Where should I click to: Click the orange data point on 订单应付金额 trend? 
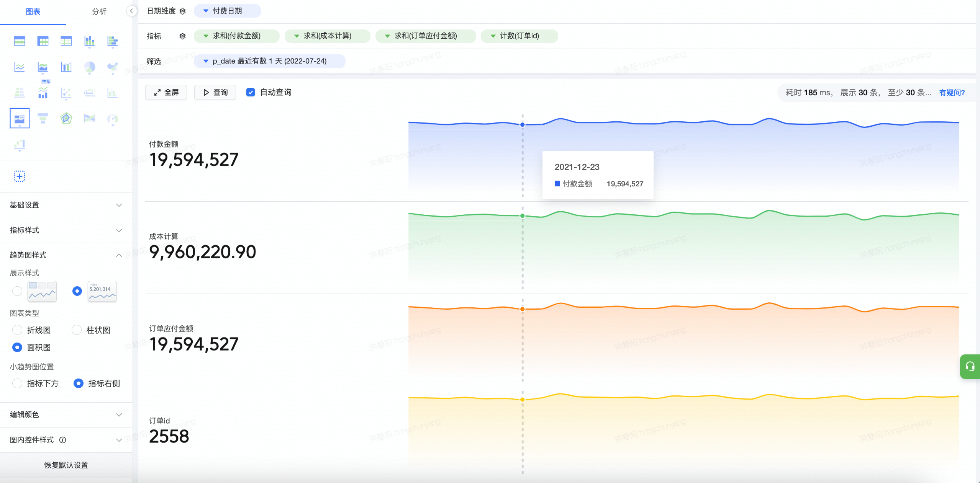click(522, 309)
